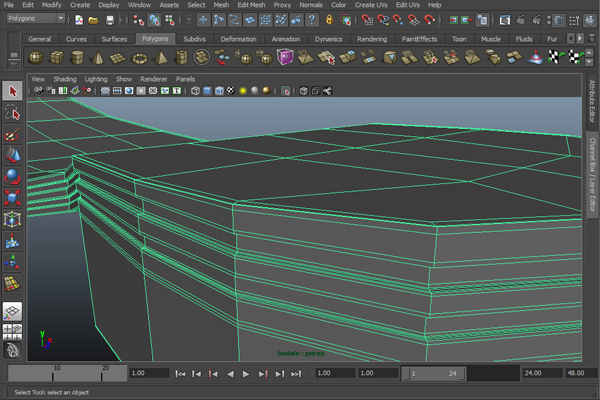
Task: Create a polygon cone from shelf
Action: [98, 58]
